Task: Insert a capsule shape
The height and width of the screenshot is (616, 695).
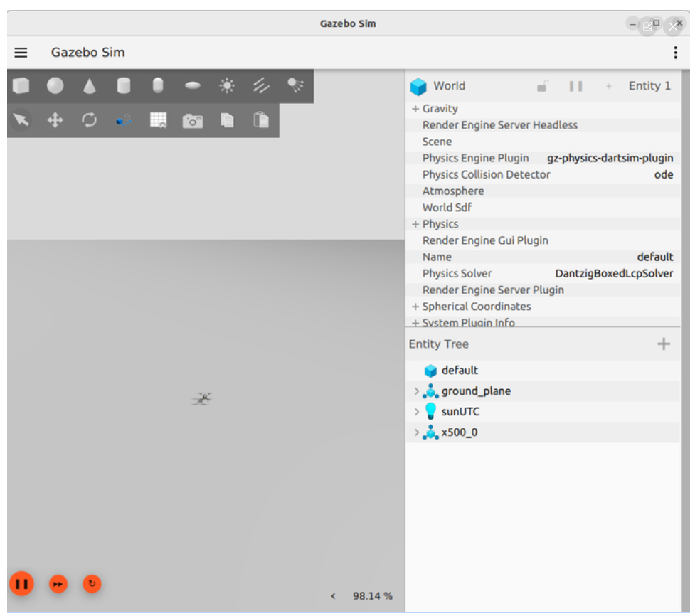Action: (158, 85)
